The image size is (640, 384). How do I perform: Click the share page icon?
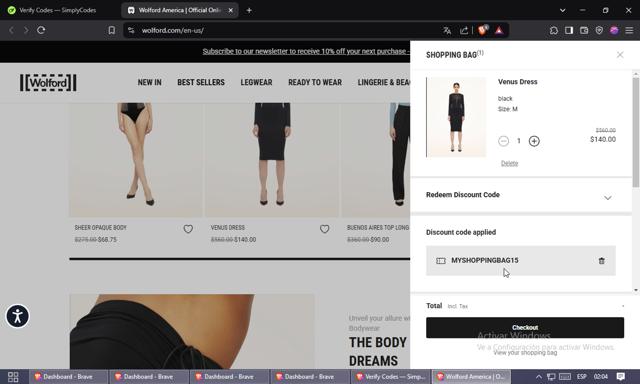(x=464, y=30)
